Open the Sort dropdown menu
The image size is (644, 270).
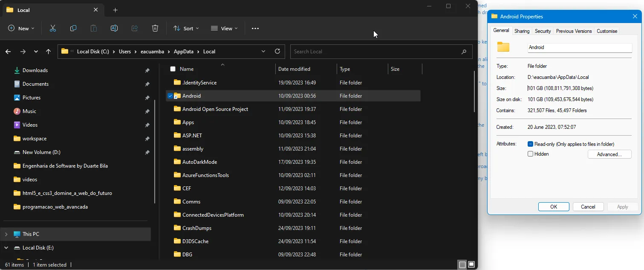coord(186,29)
